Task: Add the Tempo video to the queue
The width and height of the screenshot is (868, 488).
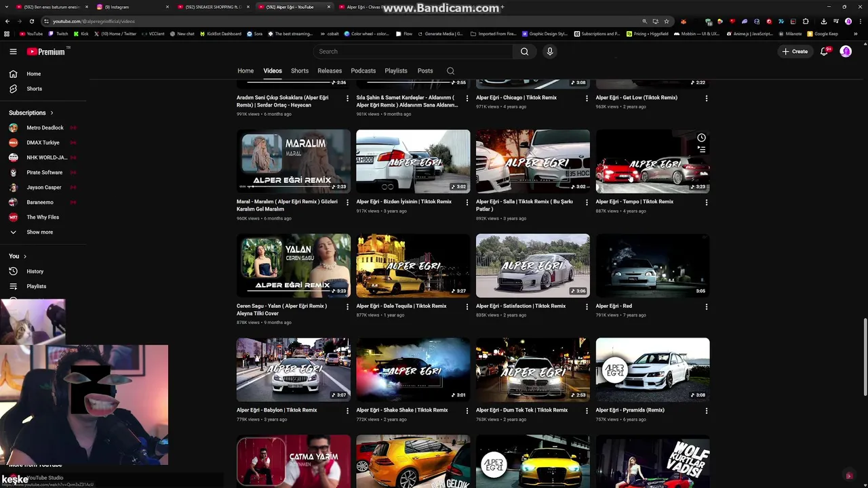Action: pyautogui.click(x=701, y=149)
